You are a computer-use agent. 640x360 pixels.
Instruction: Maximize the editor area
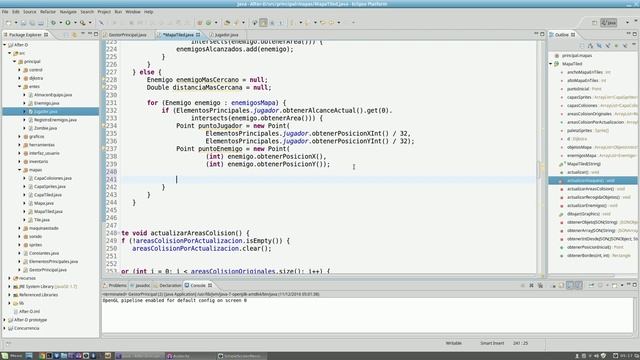tap(542, 34)
